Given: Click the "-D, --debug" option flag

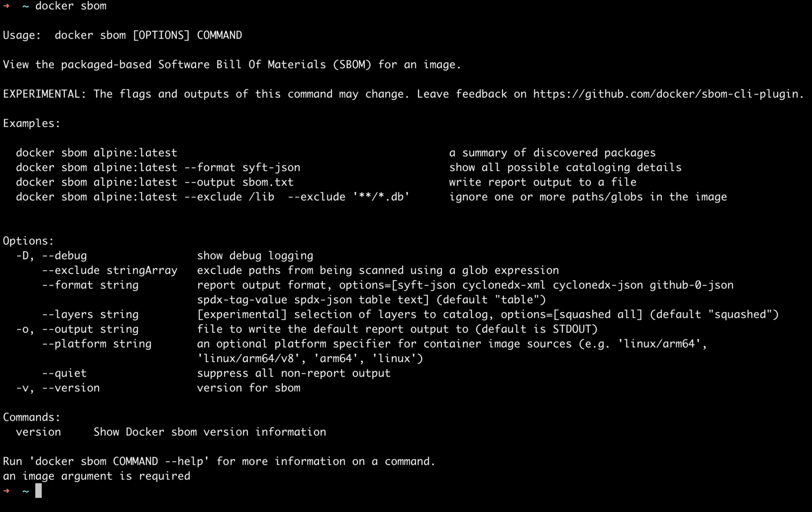Looking at the screenshot, I should pyautogui.click(x=51, y=256).
